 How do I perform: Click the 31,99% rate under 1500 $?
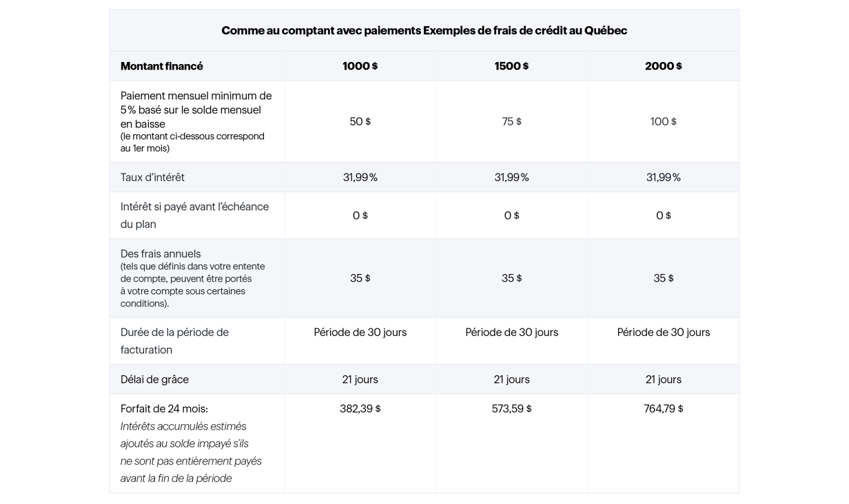pos(511,178)
